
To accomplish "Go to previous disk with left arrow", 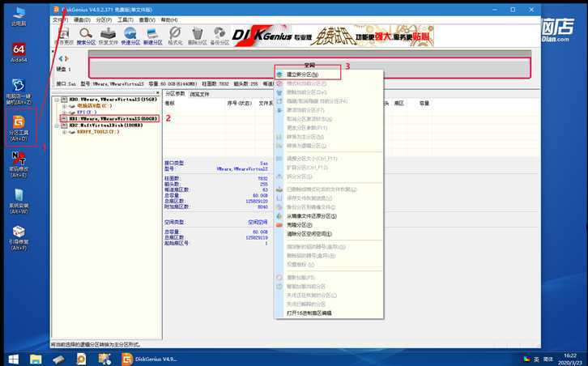I will pyautogui.click(x=61, y=59).
